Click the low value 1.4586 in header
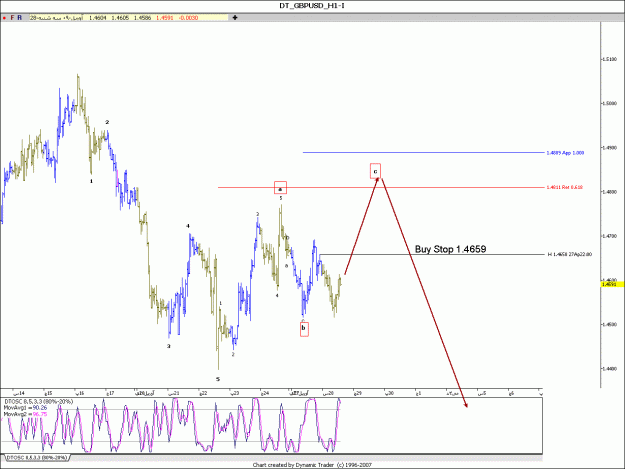This screenshot has width=625, height=469. [142, 18]
